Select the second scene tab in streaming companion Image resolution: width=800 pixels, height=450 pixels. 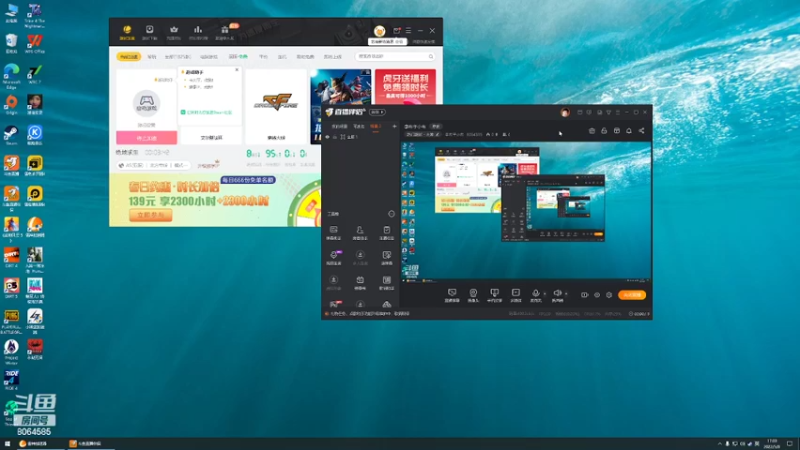pos(359,127)
